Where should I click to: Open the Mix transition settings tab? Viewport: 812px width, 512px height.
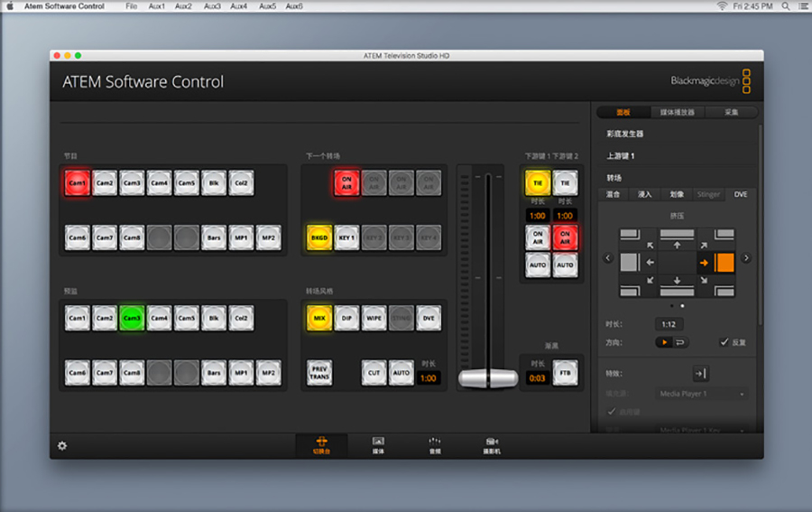click(614, 194)
